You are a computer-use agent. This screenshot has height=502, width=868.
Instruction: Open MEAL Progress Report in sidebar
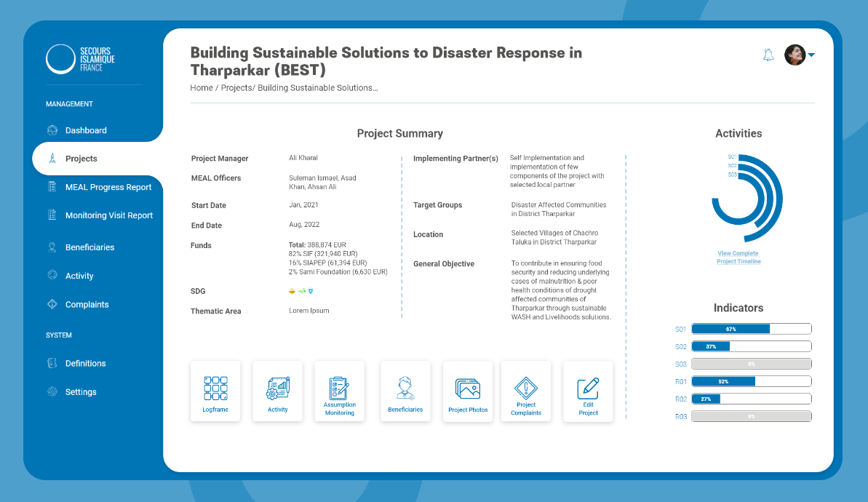108,187
